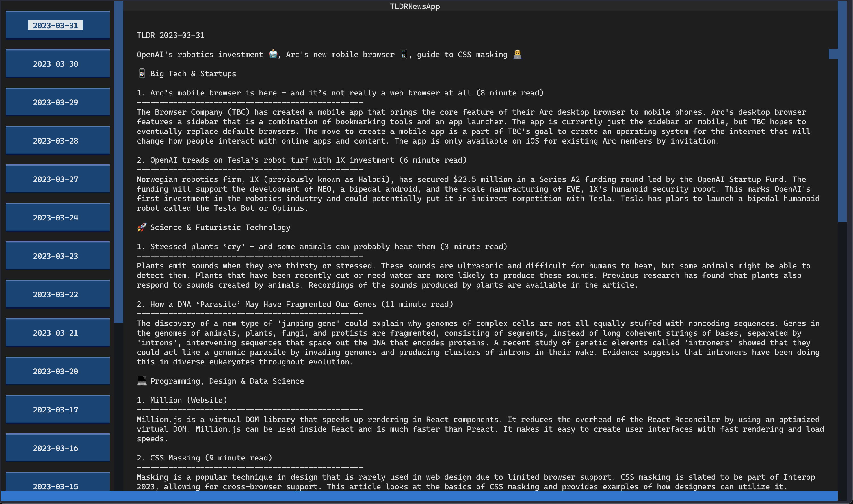The image size is (853, 504).
Task: Click the phone emoji beside Big Tech & Startups
Action: click(x=142, y=73)
